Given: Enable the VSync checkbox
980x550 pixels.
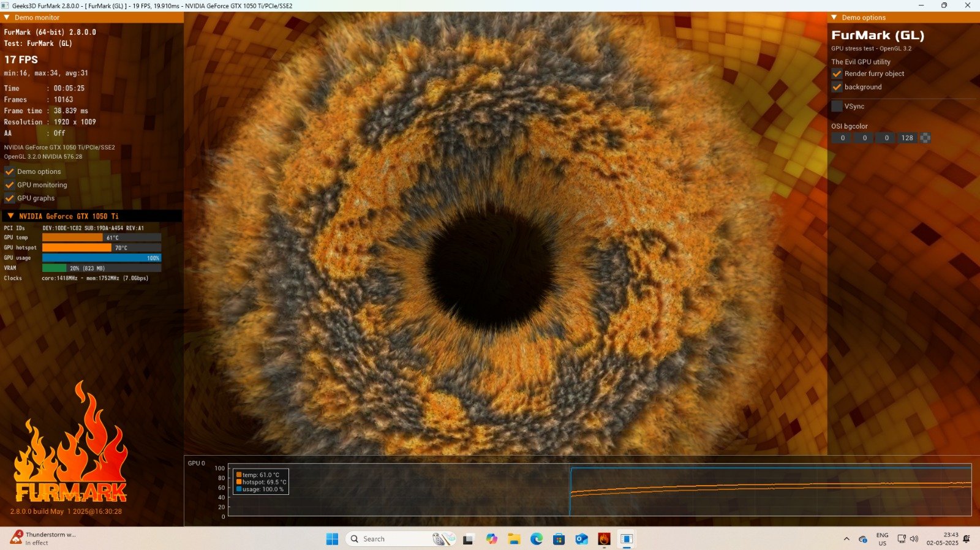Looking at the screenshot, I should coord(837,106).
